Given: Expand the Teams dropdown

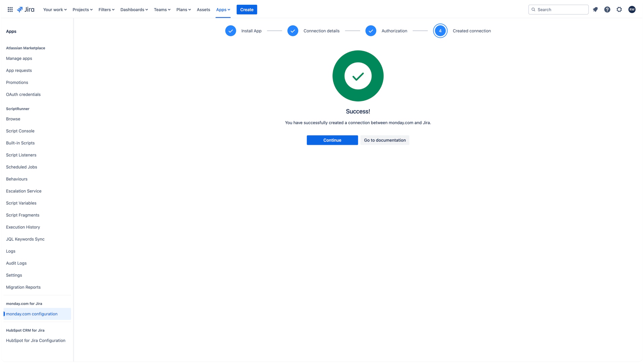Looking at the screenshot, I should click(x=162, y=9).
